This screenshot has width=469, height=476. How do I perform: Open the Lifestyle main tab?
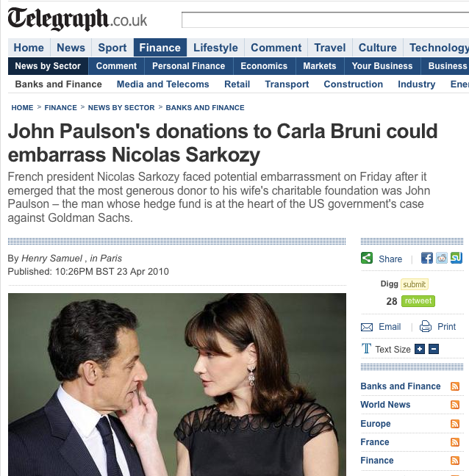215,48
